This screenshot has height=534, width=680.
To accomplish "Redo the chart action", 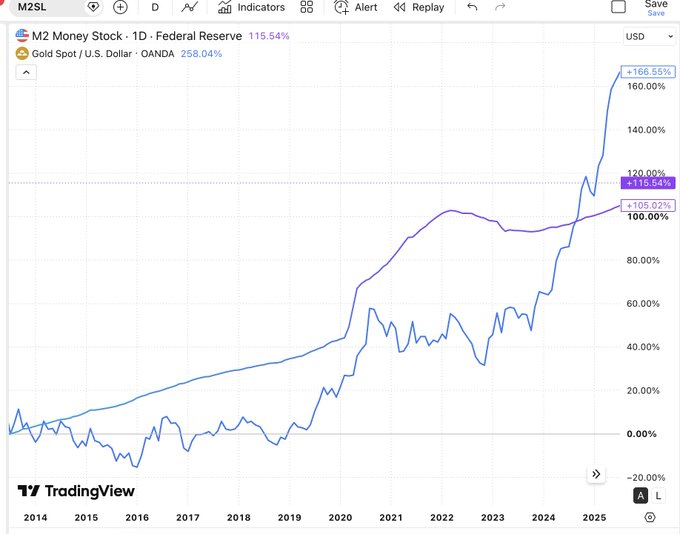I will 500,7.
